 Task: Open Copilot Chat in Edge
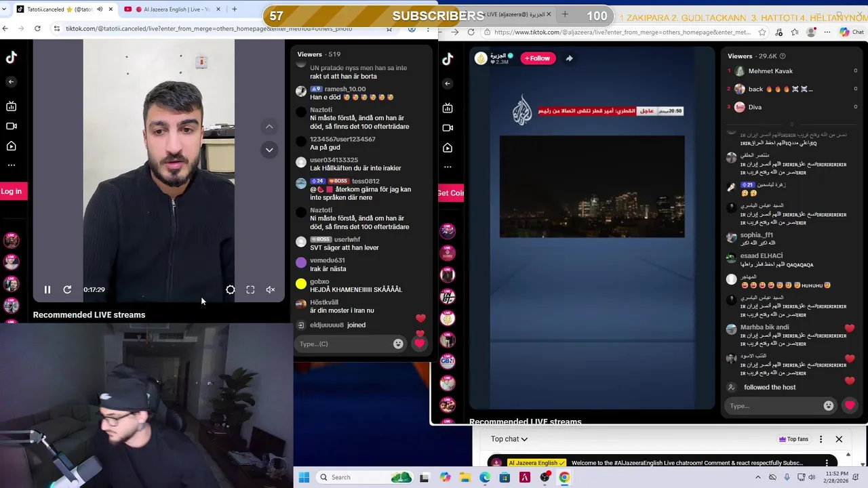(851, 32)
